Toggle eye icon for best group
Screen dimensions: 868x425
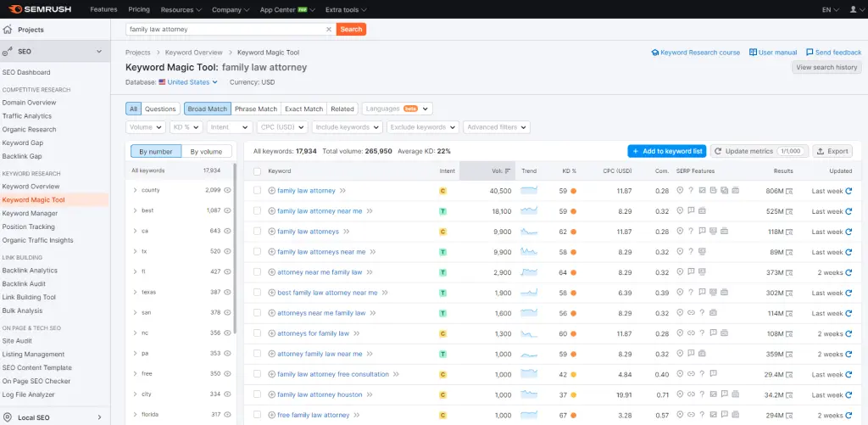pos(227,210)
